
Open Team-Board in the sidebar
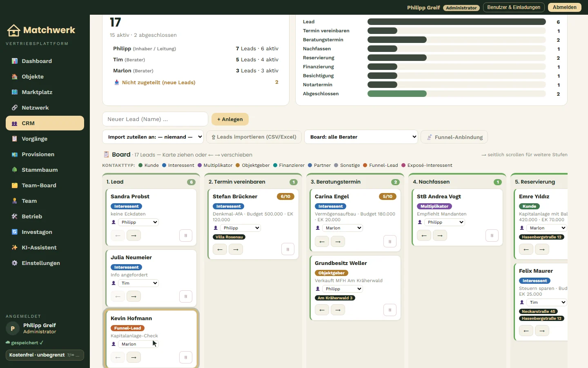[45, 185]
